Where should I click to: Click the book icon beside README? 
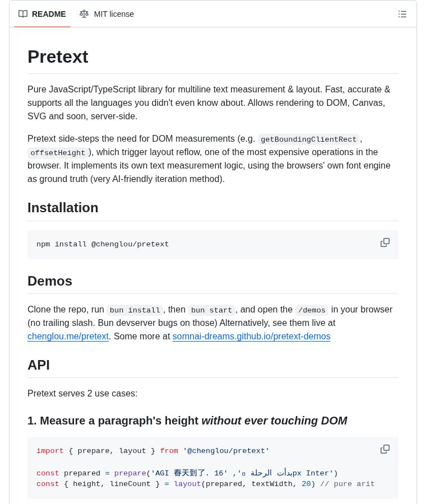coord(23,14)
